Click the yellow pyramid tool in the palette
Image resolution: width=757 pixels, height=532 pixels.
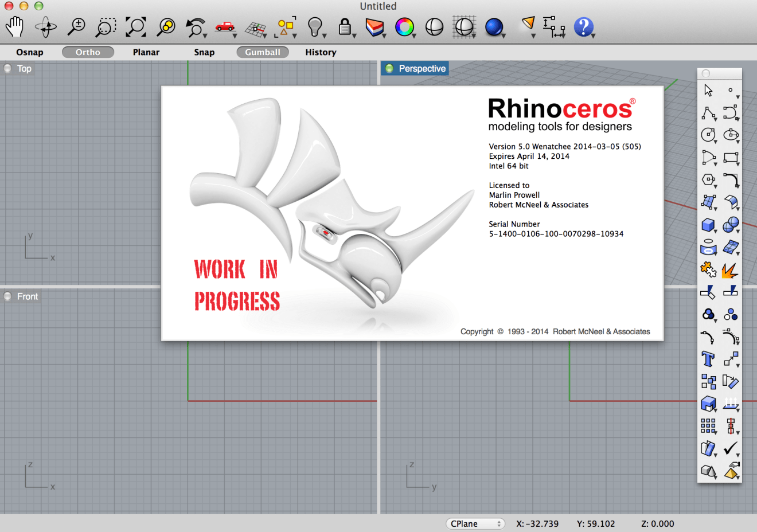point(731,471)
